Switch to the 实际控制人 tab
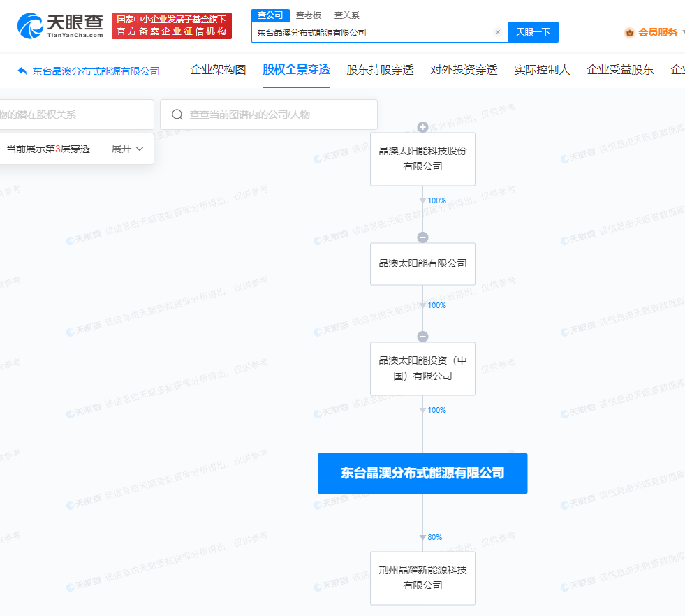The width and height of the screenshot is (685, 616). click(542, 70)
